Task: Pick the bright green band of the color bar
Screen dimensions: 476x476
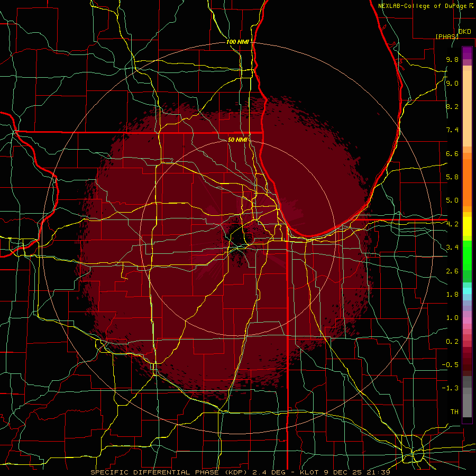Action: pos(467,255)
